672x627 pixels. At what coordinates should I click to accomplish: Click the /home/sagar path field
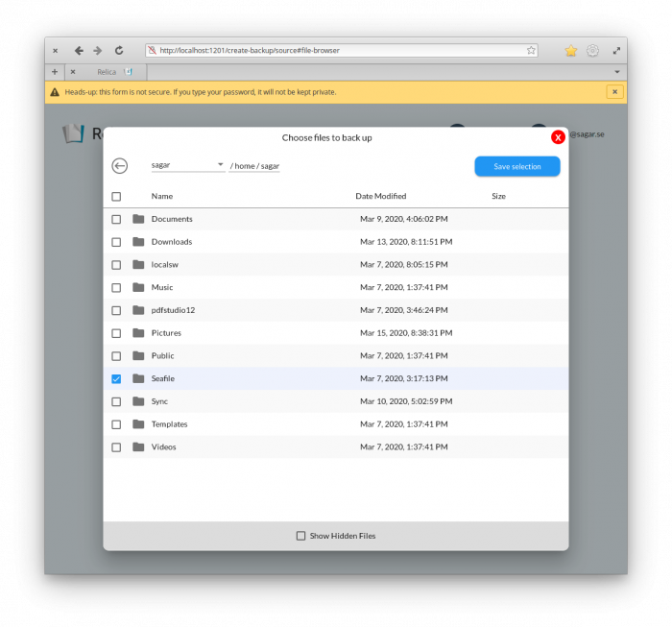tap(255, 166)
